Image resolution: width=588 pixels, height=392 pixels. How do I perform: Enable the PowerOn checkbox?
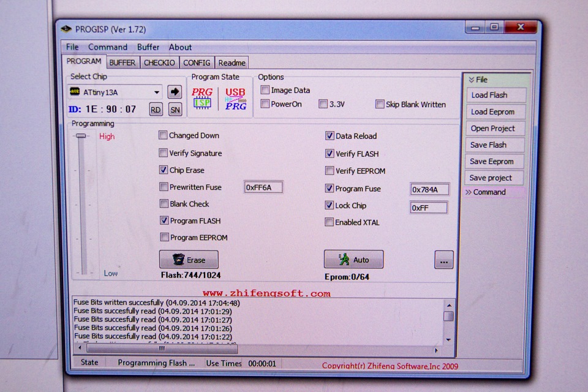pyautogui.click(x=265, y=104)
